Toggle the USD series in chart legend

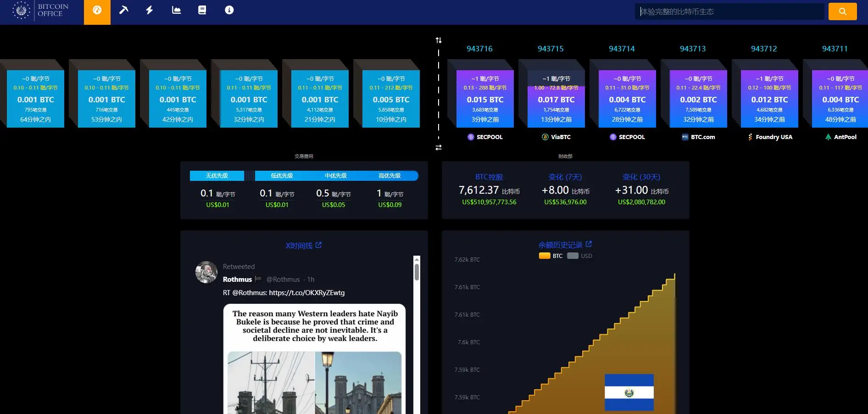(x=580, y=256)
